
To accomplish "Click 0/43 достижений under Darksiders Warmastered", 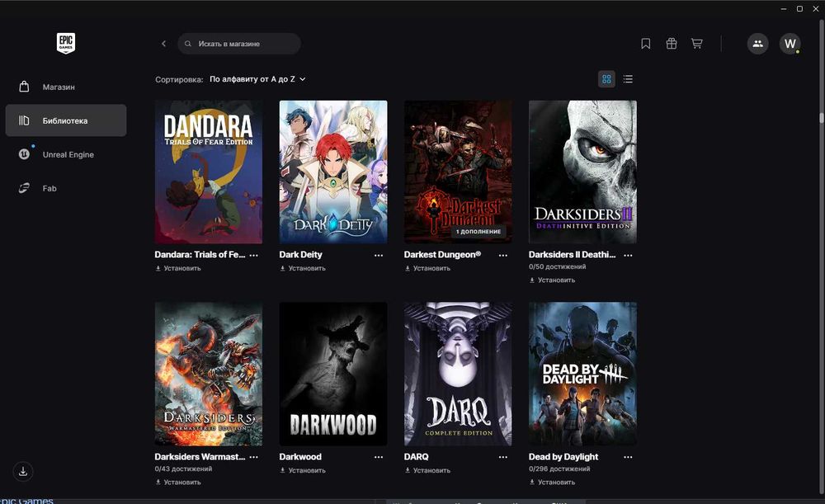I will tap(184, 469).
